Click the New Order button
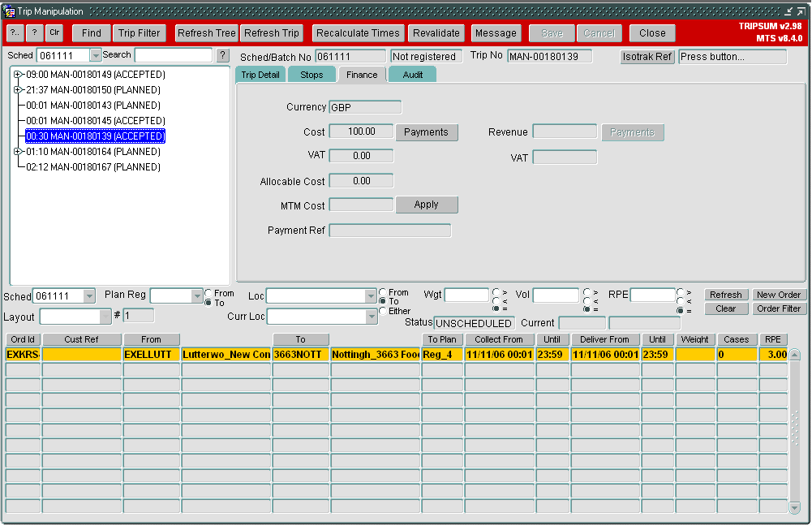812x526 pixels. 779,295
